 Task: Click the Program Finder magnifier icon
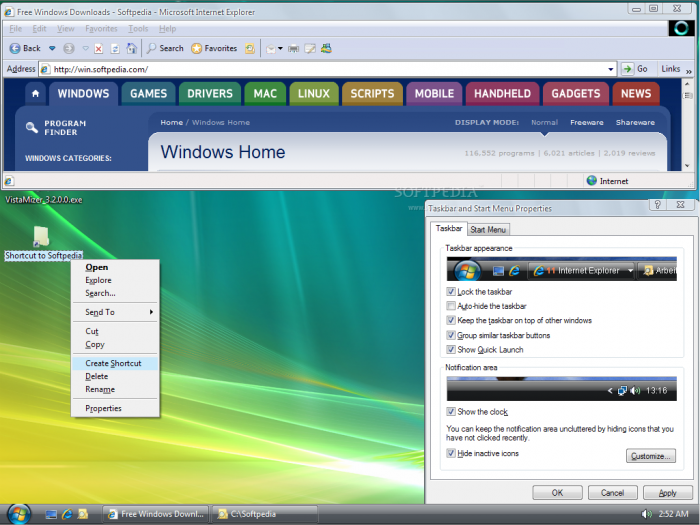[x=31, y=127]
